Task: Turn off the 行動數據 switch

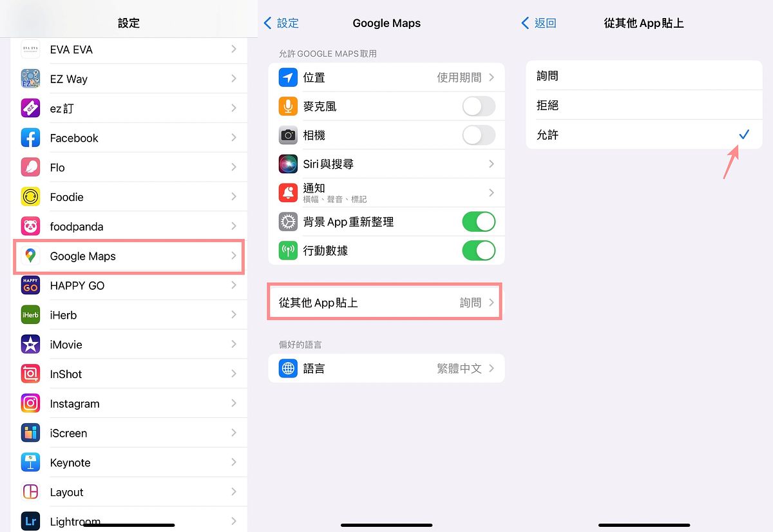Action: click(x=479, y=251)
